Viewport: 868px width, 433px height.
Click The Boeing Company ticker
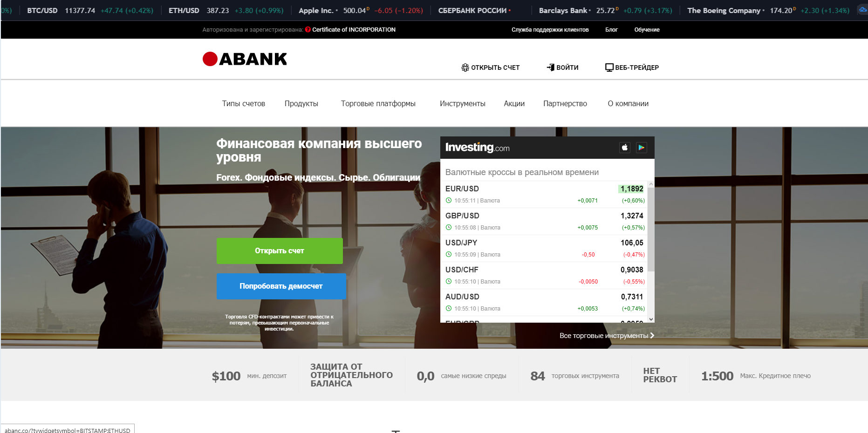coord(768,11)
